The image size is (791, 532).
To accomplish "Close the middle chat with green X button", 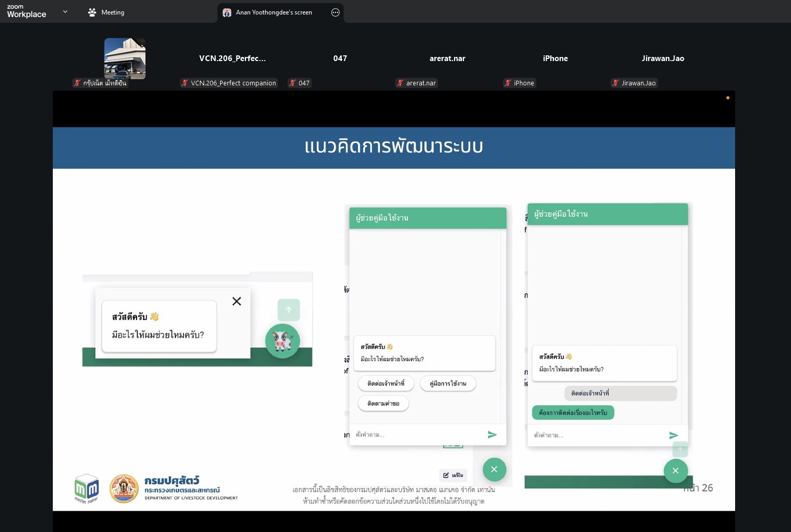I will [494, 469].
